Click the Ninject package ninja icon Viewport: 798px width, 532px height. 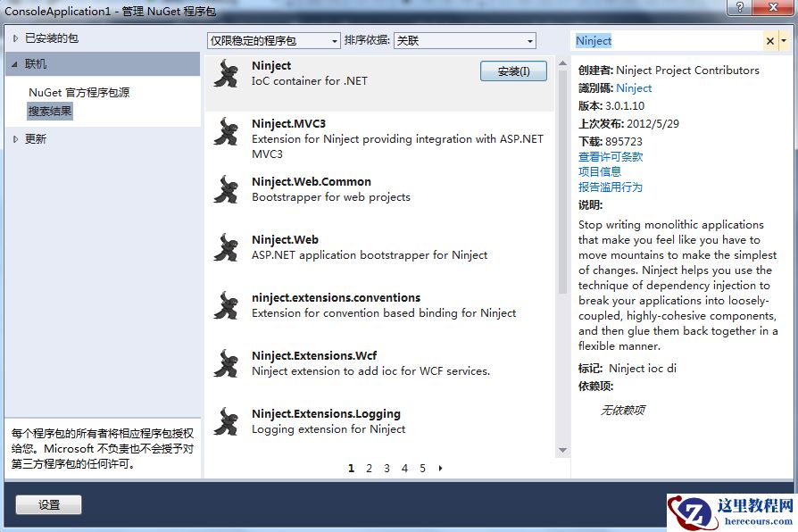(227, 74)
